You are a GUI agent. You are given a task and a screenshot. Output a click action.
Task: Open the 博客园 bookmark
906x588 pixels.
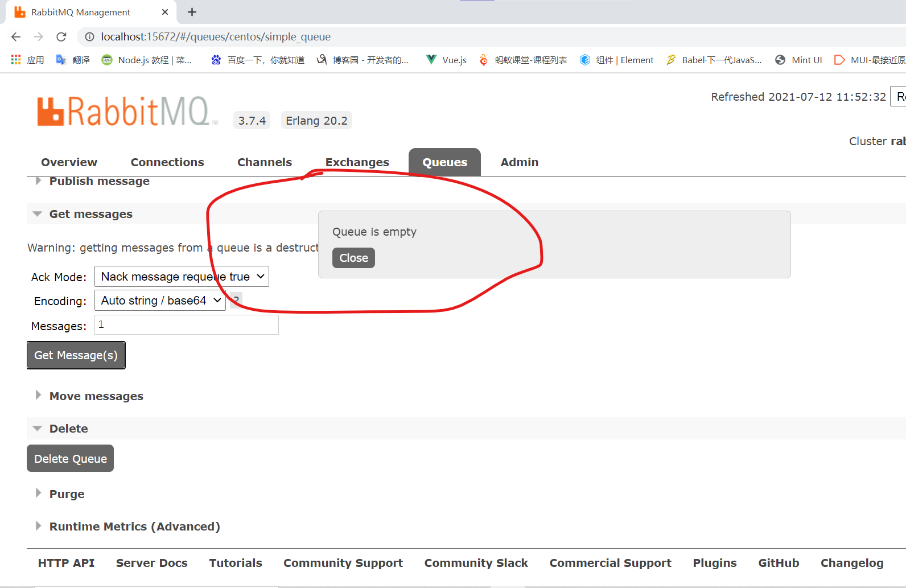coord(363,60)
